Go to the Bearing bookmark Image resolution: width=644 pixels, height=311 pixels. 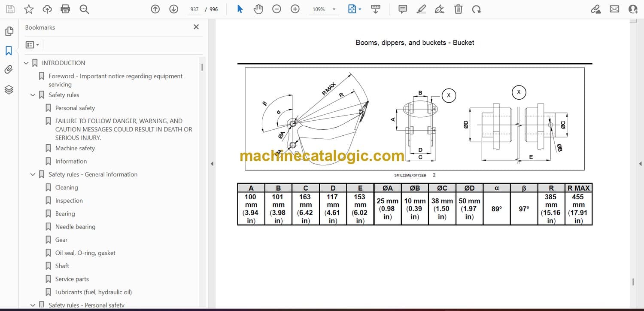pyautogui.click(x=65, y=214)
